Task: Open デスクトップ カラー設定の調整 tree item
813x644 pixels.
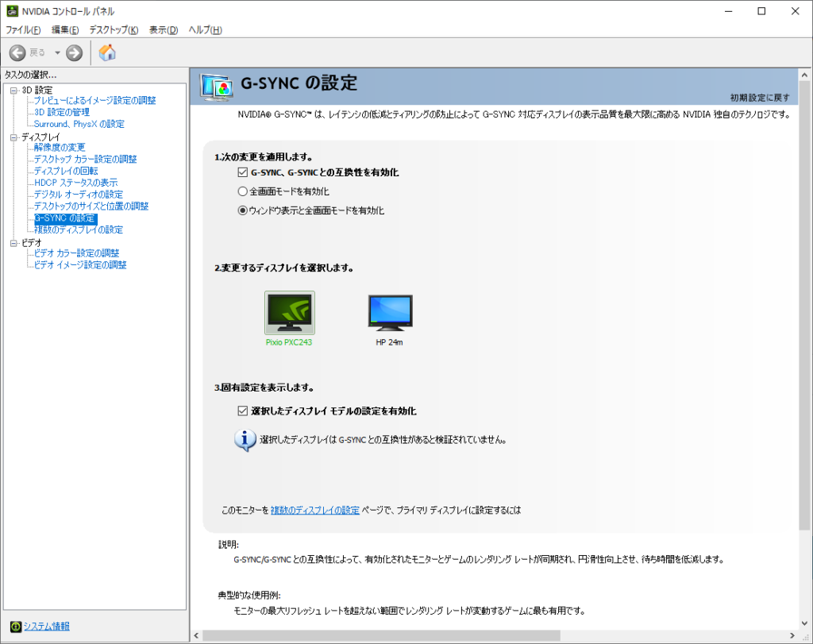Action: pos(85,159)
